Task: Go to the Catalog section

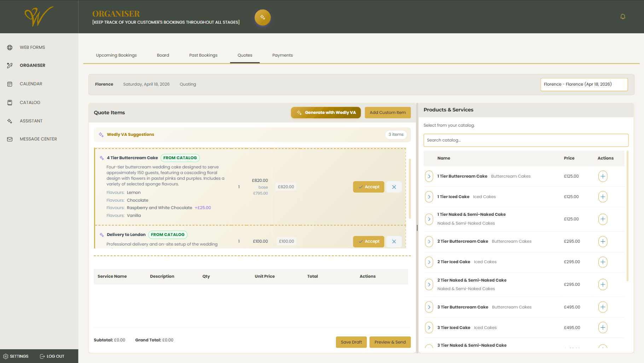Action: click(x=30, y=103)
